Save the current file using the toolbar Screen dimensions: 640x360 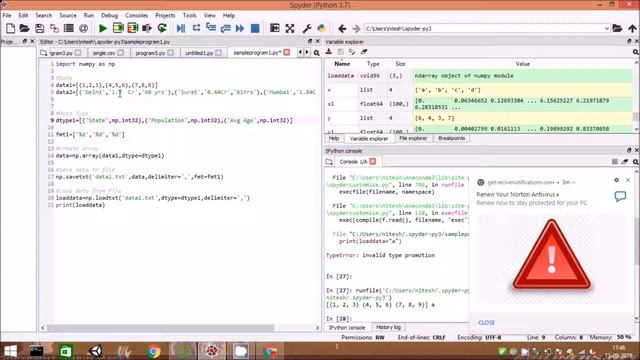point(39,28)
